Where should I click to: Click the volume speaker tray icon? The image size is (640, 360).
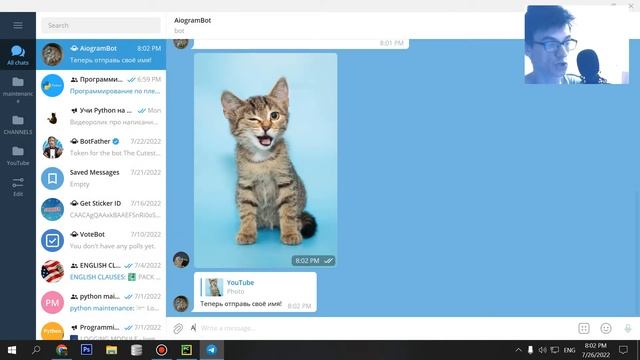[542, 350]
